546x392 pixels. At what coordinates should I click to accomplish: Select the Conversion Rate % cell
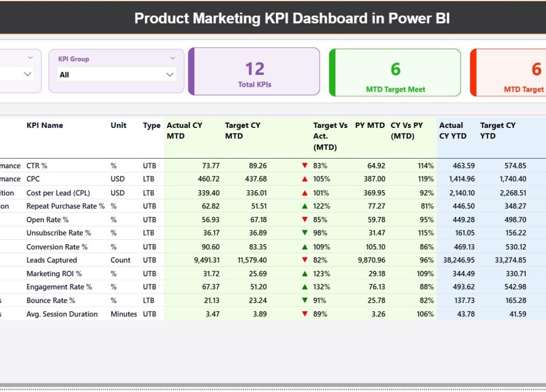57,247
